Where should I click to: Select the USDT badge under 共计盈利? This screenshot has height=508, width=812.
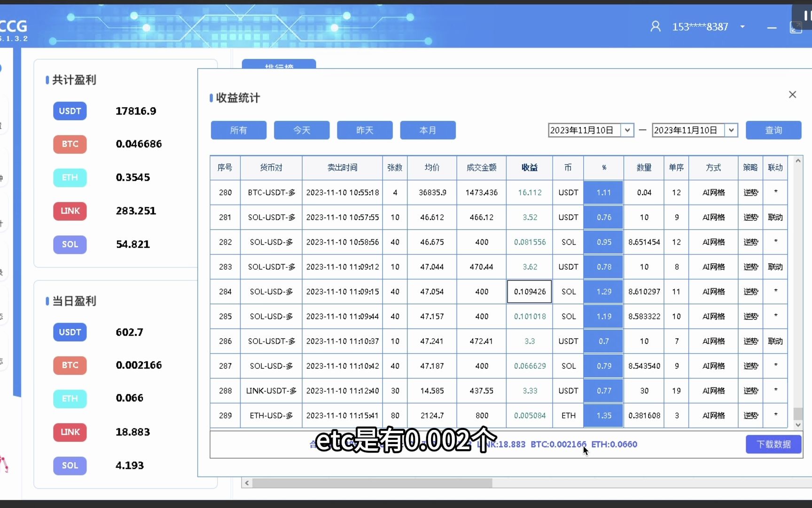pos(70,111)
